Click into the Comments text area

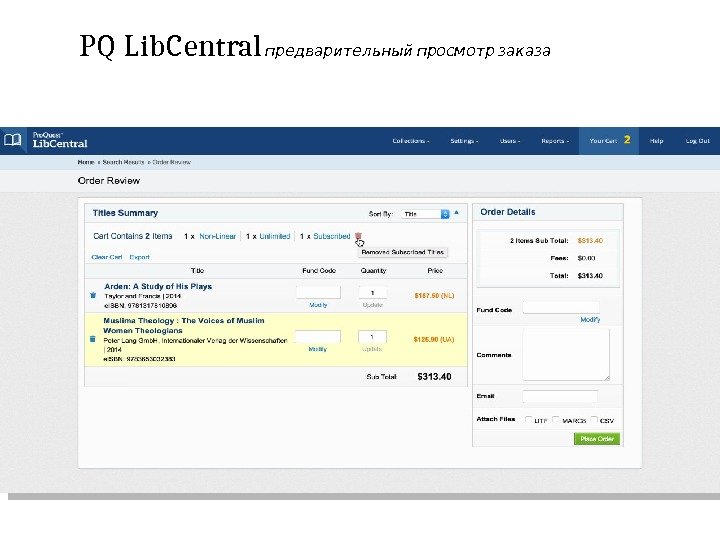[x=566, y=354]
